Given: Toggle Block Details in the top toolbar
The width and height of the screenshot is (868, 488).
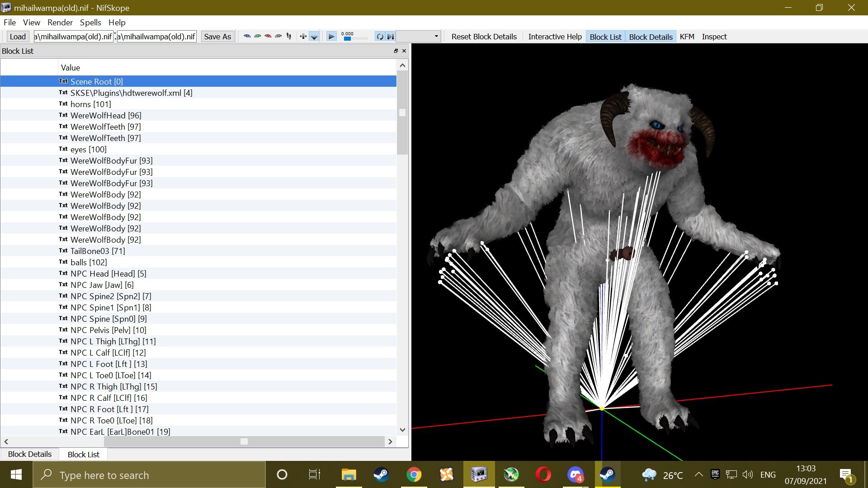Looking at the screenshot, I should [651, 37].
